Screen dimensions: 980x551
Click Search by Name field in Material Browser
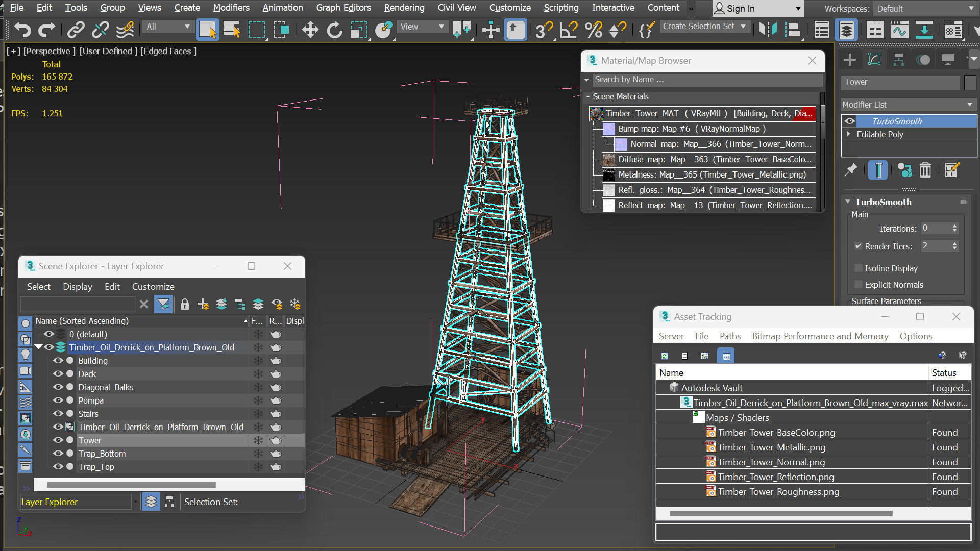coord(708,80)
